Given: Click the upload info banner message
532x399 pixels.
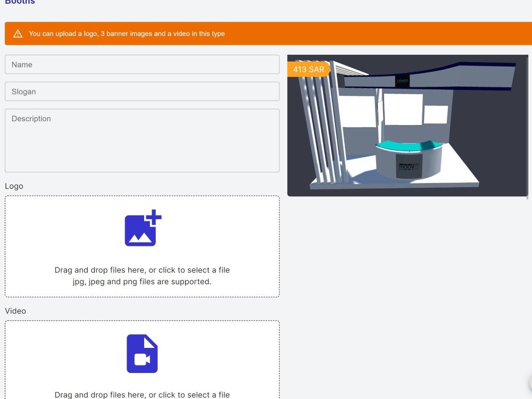Looking at the screenshot, I should tap(127, 34).
